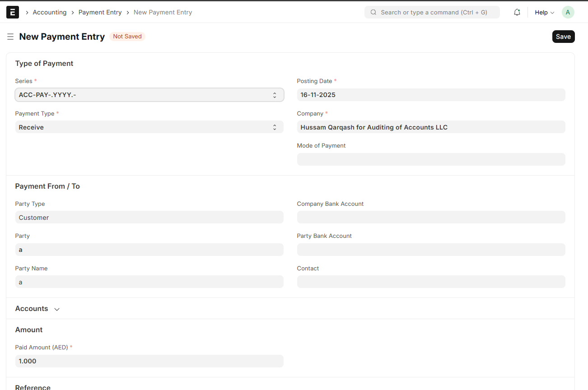588x390 pixels.
Task: Go to Accounting breadcrumb
Action: 50,12
